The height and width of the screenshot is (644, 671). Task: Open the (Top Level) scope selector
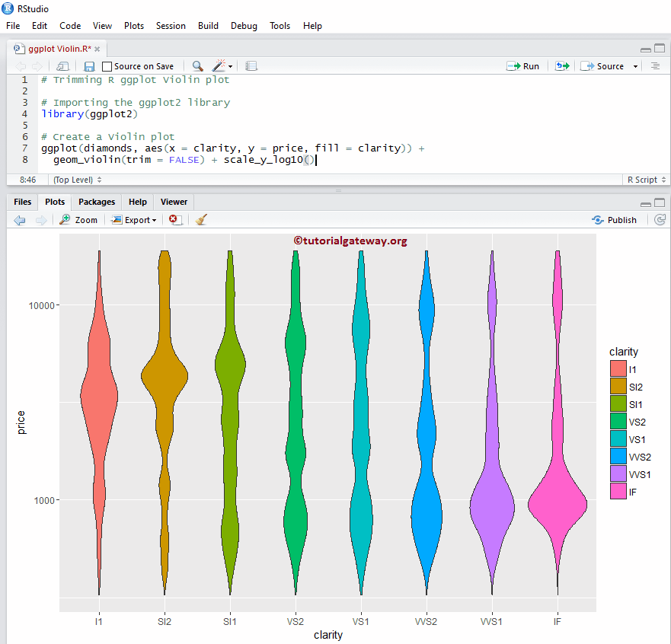tap(76, 180)
